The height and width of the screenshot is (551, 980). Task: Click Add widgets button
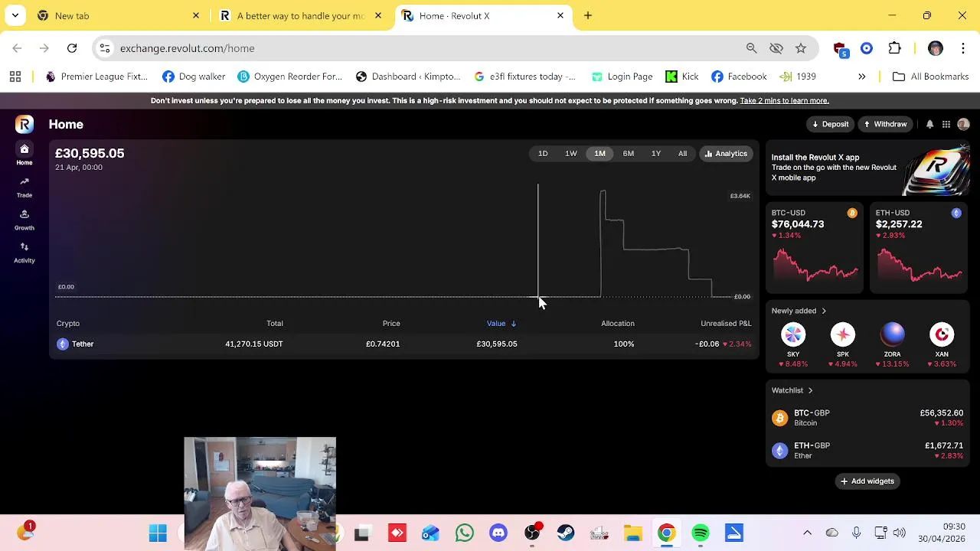click(x=867, y=481)
